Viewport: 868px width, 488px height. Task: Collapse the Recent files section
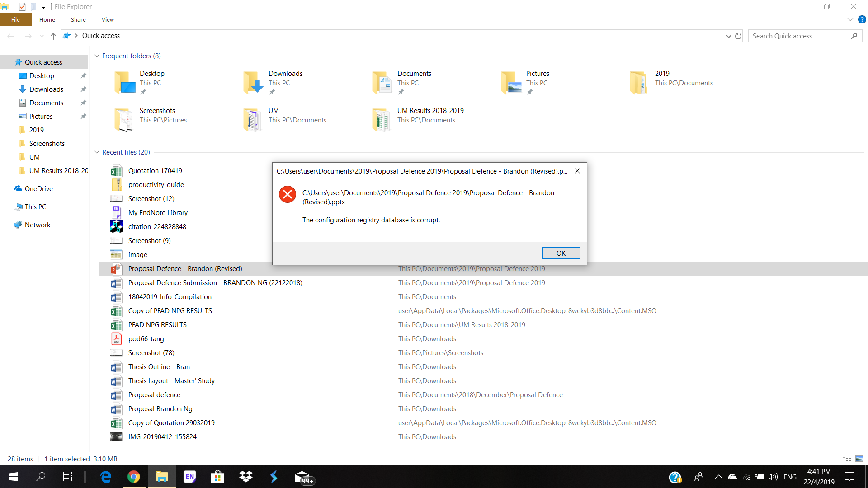pos(97,152)
